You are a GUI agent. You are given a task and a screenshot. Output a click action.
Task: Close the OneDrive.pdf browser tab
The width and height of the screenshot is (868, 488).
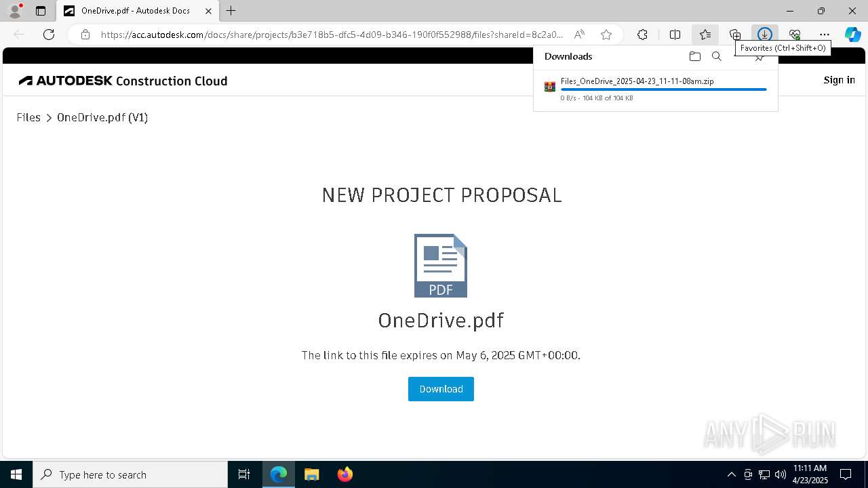coord(208,11)
